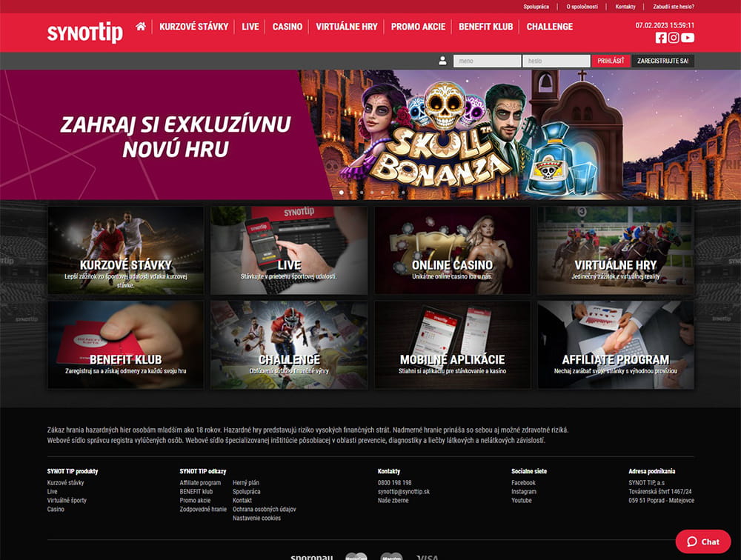Click the Zabudli ste heslo? link
This screenshot has height=560, width=741.
pyautogui.click(x=674, y=7)
